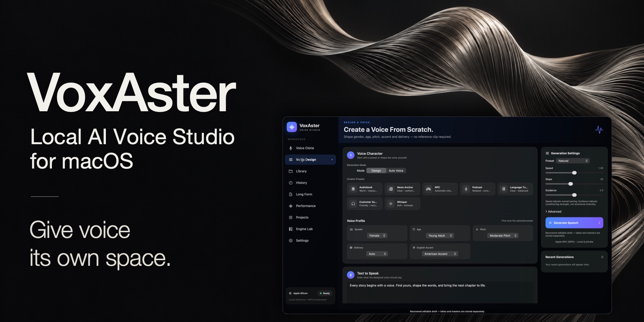Choose the Podcast creator preset card
The height and width of the screenshot is (322, 644).
coord(478,189)
